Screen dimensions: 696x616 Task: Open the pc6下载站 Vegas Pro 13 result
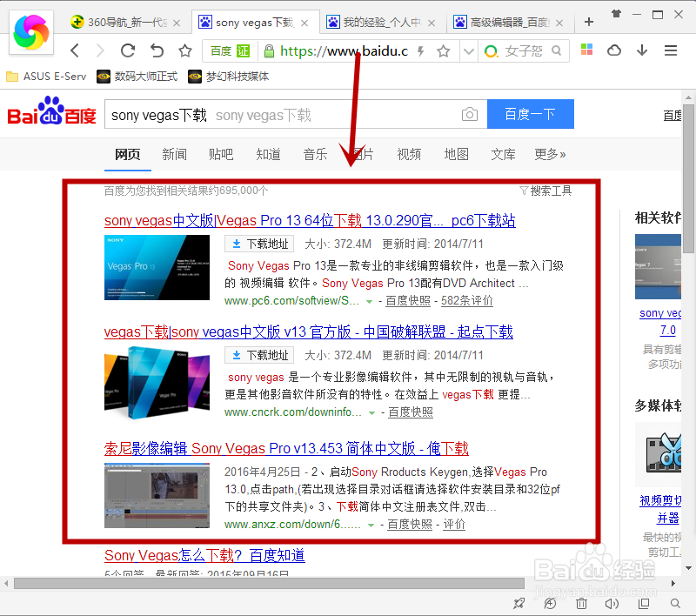pyautogui.click(x=310, y=221)
